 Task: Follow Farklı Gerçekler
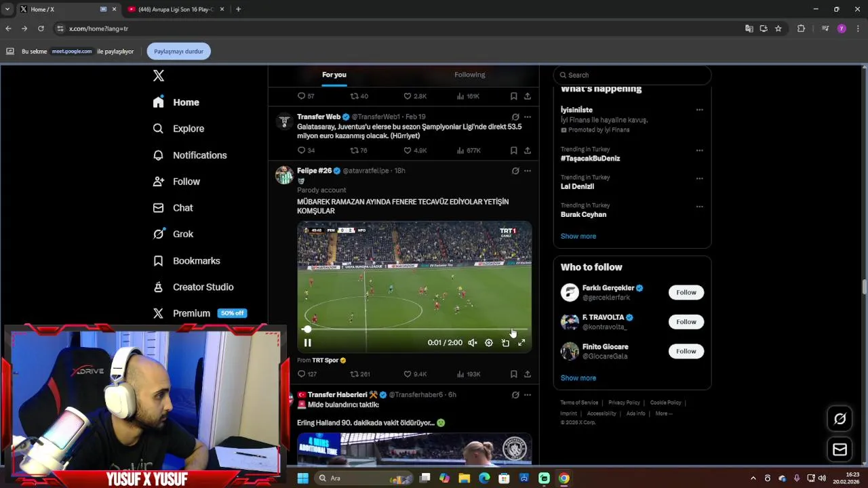click(x=686, y=293)
